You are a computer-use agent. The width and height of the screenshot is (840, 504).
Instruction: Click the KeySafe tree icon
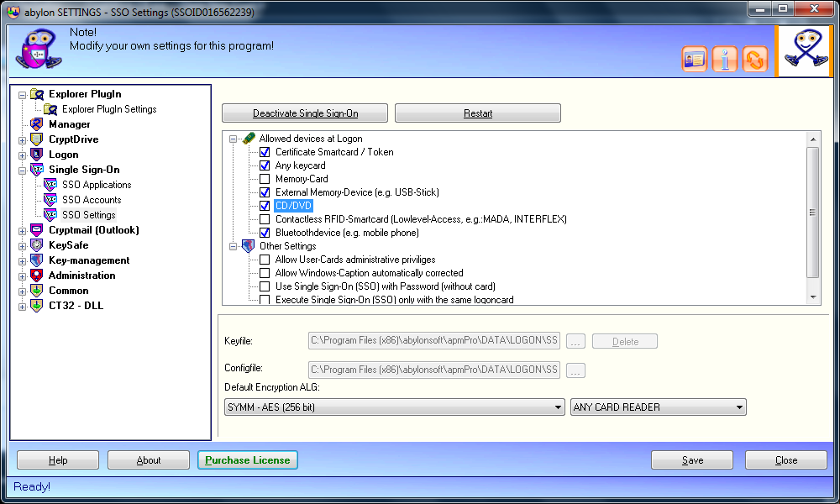coord(36,245)
